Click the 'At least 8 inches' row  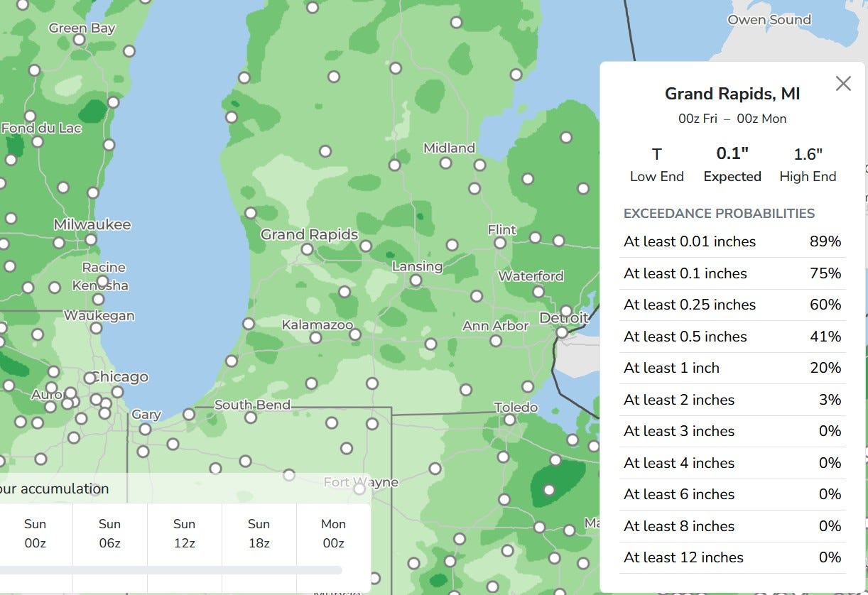point(732,526)
